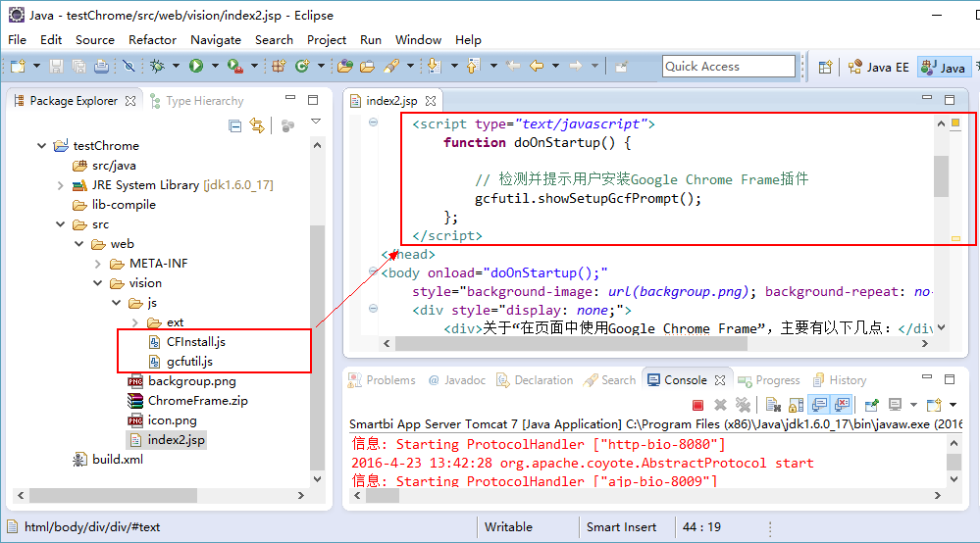
Task: Open the Javadoc view tab
Action: (457, 380)
